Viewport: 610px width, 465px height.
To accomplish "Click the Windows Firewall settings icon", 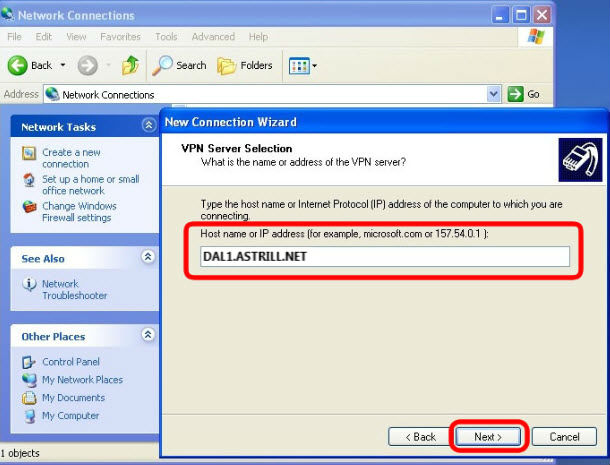I will coord(29,207).
